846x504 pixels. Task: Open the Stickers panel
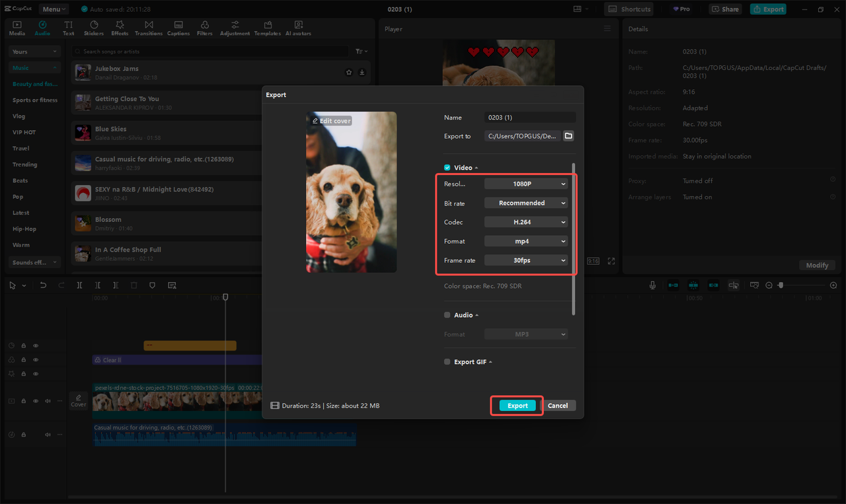pyautogui.click(x=94, y=27)
